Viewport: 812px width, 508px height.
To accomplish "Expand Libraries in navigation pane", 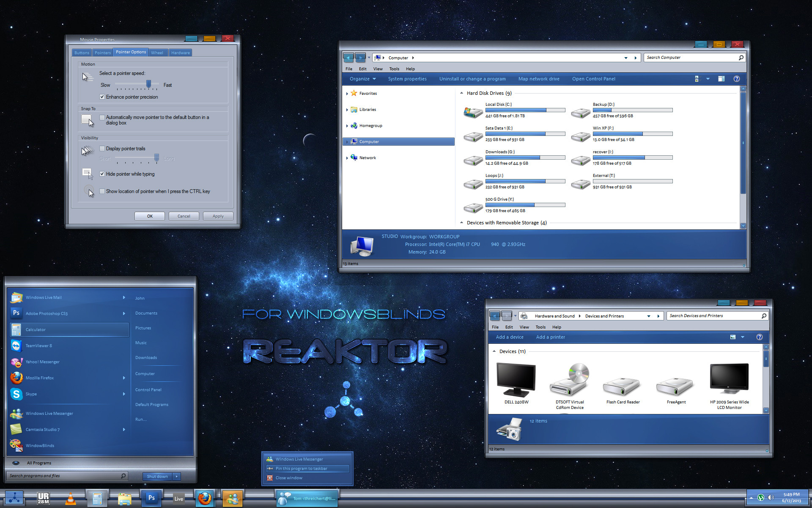I will pos(347,110).
